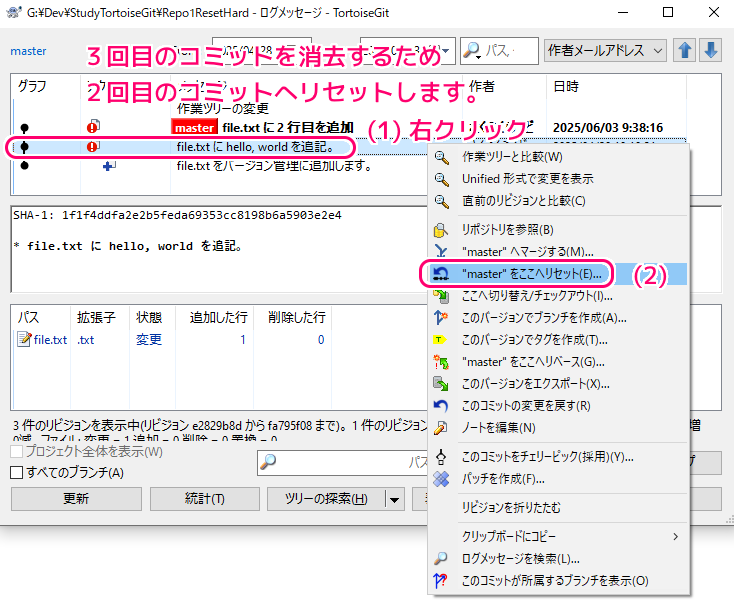This screenshot has width=734, height=604.
Task: Click the rebase master icon
Action: (x=441, y=362)
